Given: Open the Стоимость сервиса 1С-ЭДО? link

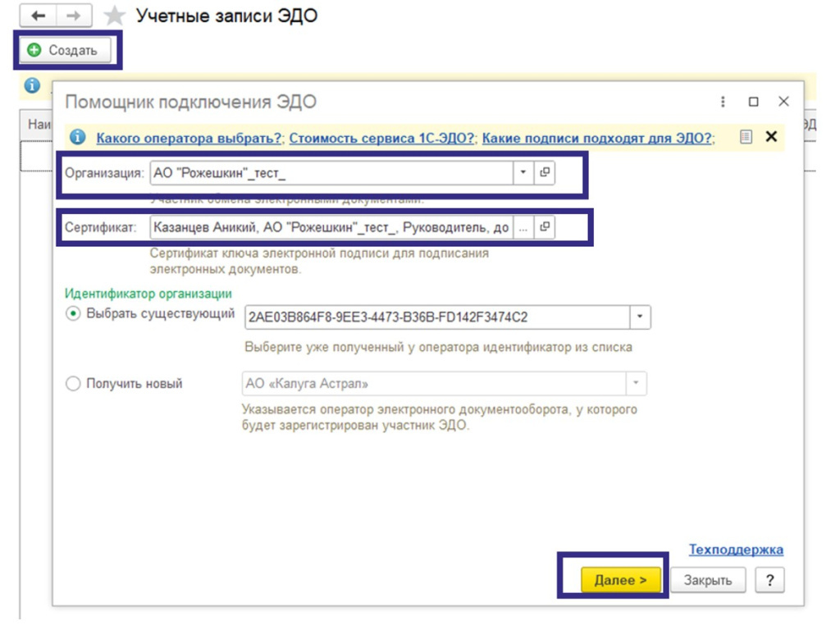Looking at the screenshot, I should click(x=381, y=138).
